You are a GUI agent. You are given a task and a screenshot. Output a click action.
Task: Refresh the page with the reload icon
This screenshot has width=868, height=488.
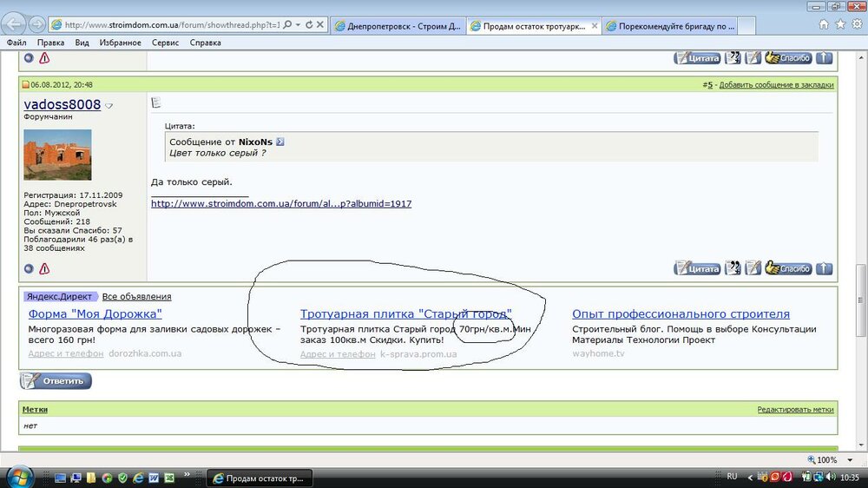pos(309,25)
